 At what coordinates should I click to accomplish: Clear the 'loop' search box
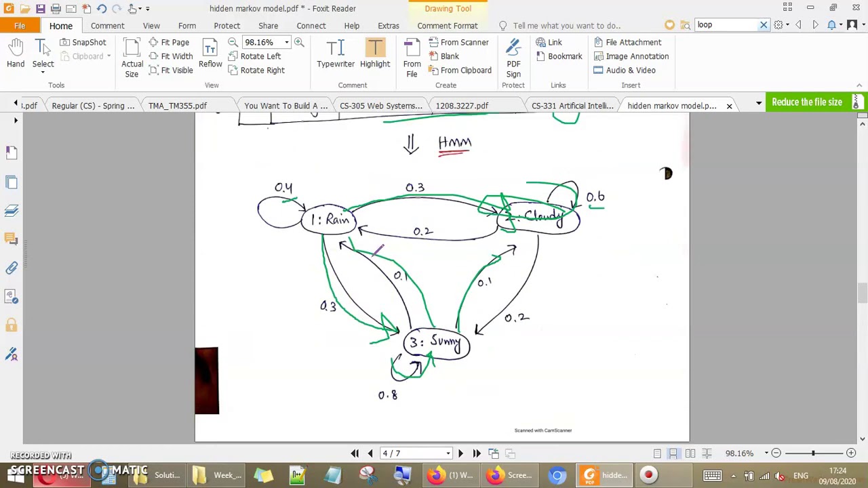764,25
